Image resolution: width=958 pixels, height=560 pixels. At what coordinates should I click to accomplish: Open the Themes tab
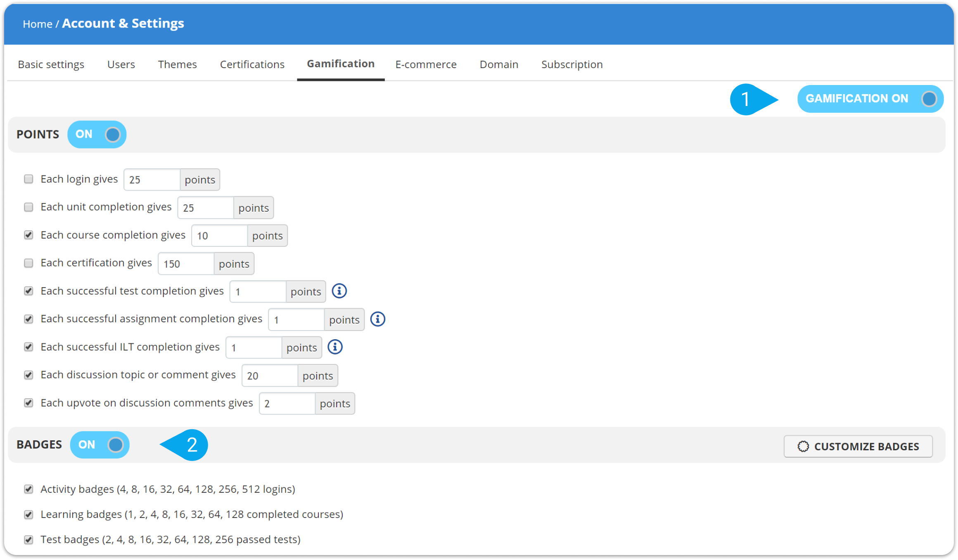coord(177,64)
